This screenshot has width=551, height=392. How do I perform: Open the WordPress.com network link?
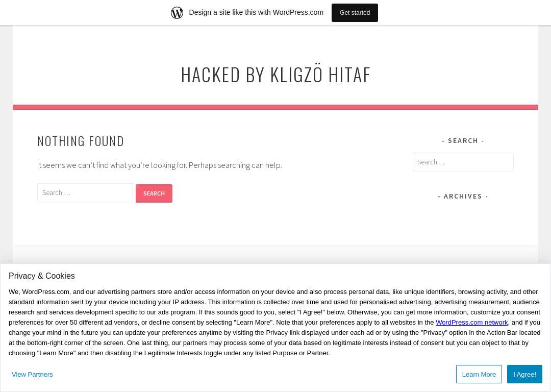(471, 323)
